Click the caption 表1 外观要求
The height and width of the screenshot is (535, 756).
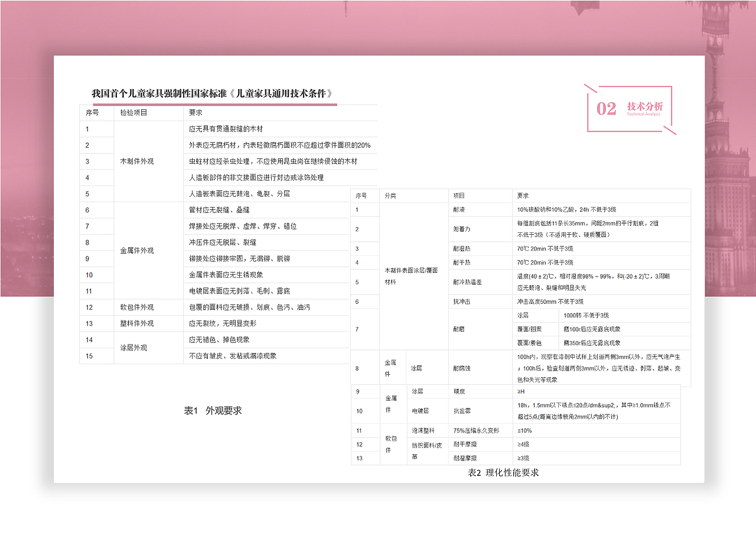(x=213, y=410)
